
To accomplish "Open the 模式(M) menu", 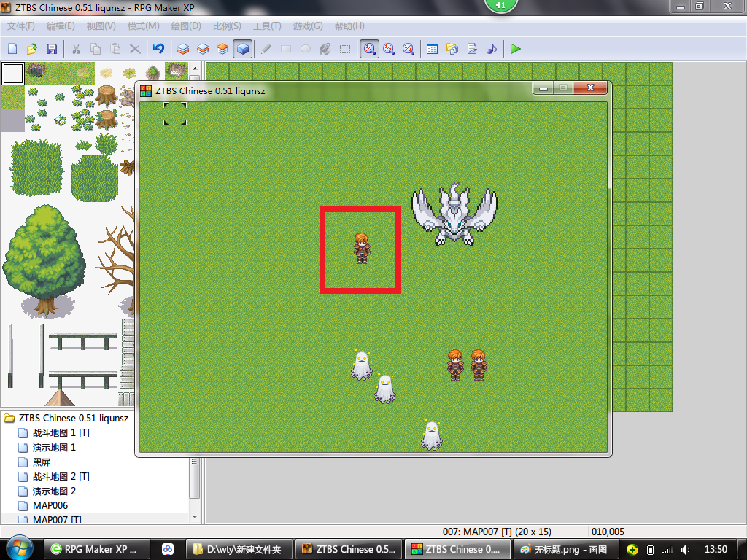I will click(144, 26).
